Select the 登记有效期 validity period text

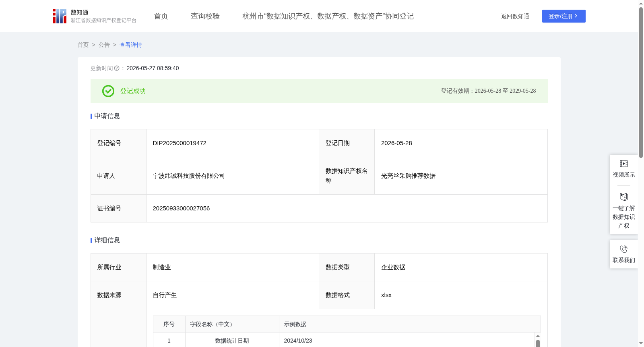[x=488, y=91]
